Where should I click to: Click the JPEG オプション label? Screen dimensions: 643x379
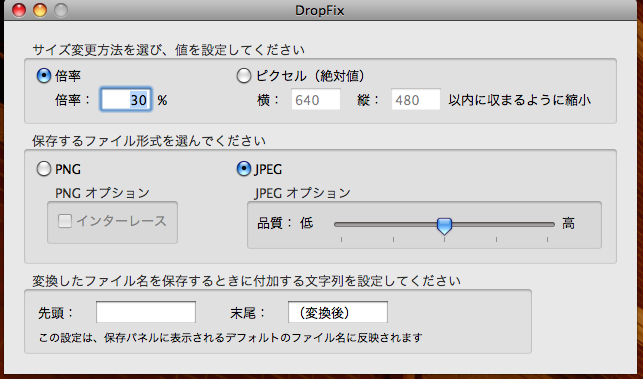pos(303,193)
